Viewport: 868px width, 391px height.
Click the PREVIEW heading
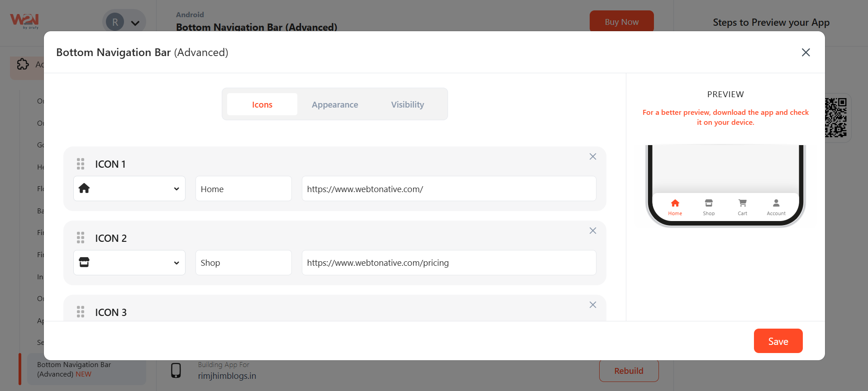pyautogui.click(x=725, y=94)
